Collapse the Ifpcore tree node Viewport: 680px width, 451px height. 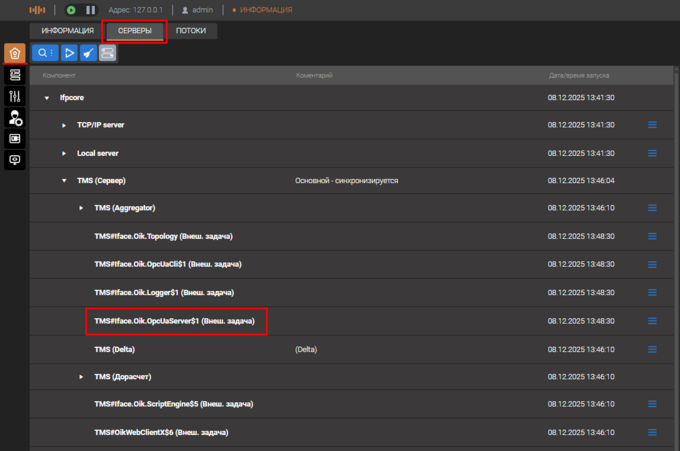47,97
